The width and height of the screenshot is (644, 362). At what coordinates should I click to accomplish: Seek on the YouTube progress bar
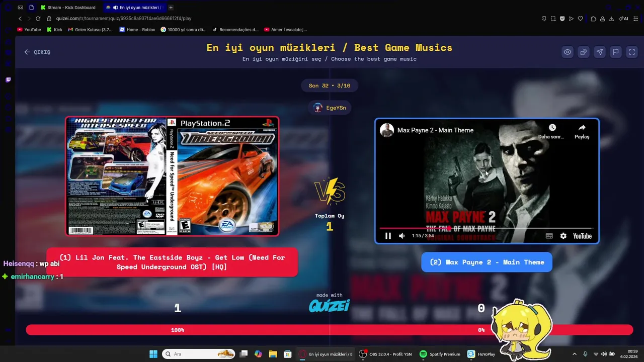coord(487,228)
